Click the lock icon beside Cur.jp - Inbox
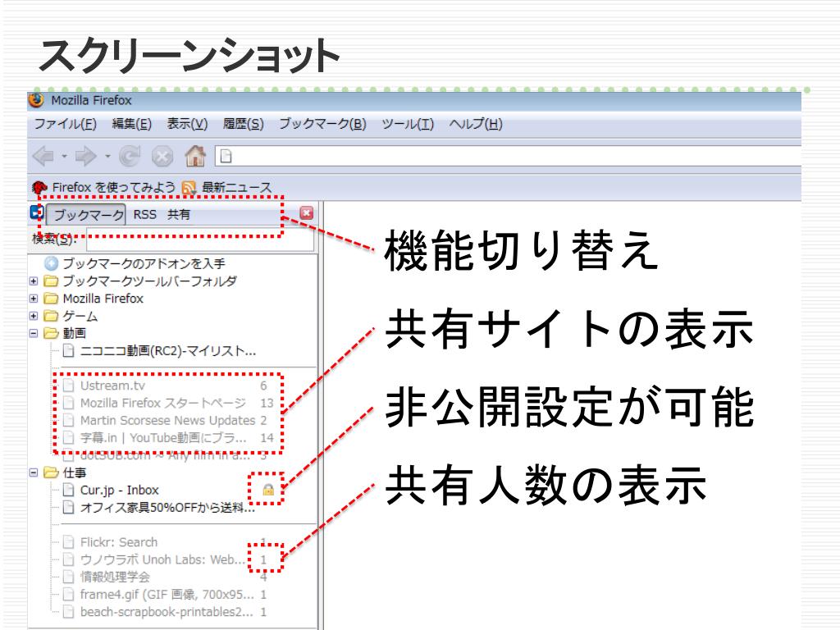This screenshot has width=840, height=630. tap(268, 489)
